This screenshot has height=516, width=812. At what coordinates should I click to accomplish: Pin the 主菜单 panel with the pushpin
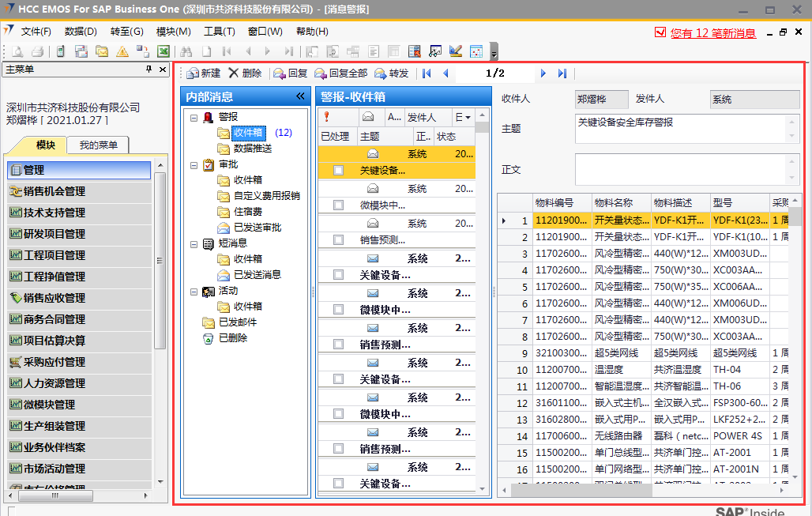click(x=148, y=70)
